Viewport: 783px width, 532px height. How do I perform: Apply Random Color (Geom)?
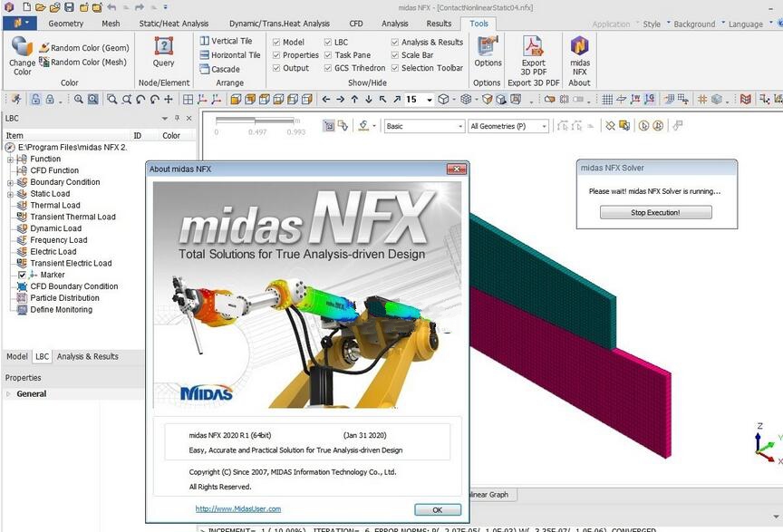pyautogui.click(x=84, y=48)
